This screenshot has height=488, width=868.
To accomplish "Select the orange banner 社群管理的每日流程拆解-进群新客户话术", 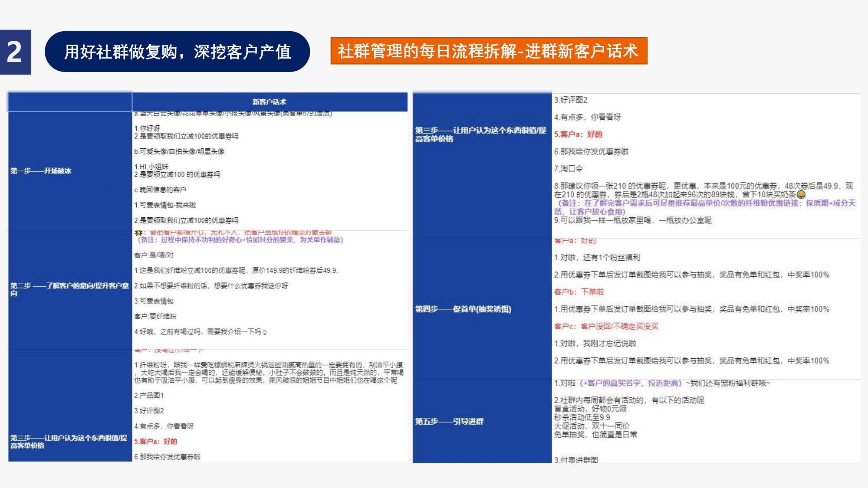I will pyautogui.click(x=489, y=51).
